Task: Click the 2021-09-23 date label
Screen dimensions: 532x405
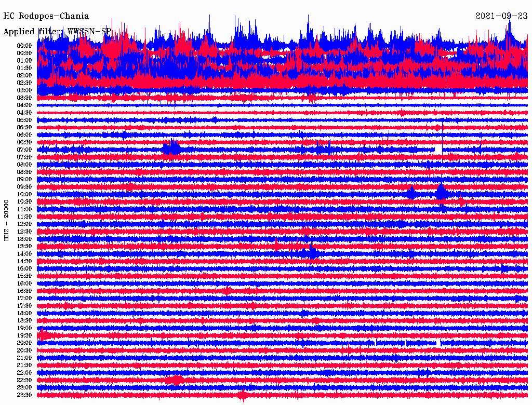Action: pos(501,16)
